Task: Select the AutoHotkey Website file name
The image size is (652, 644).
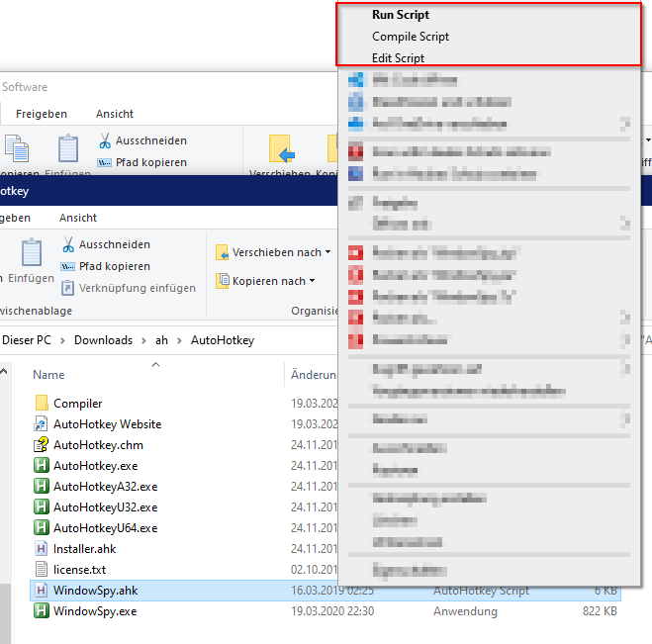Action: click(x=107, y=424)
